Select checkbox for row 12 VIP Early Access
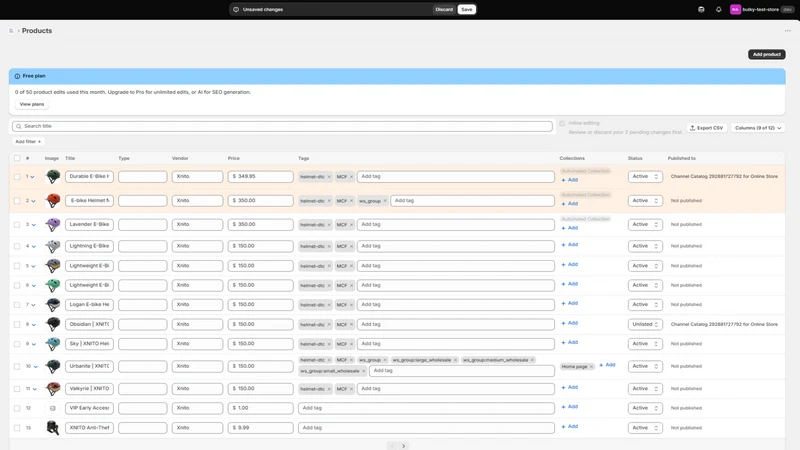This screenshot has height=450, width=800. click(x=17, y=408)
